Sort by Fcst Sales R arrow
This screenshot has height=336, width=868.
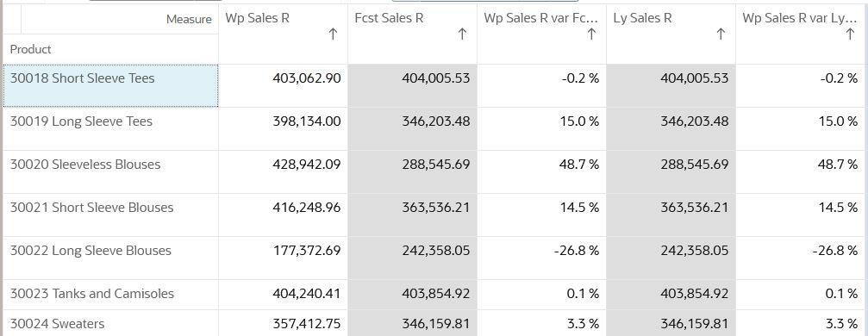[462, 34]
